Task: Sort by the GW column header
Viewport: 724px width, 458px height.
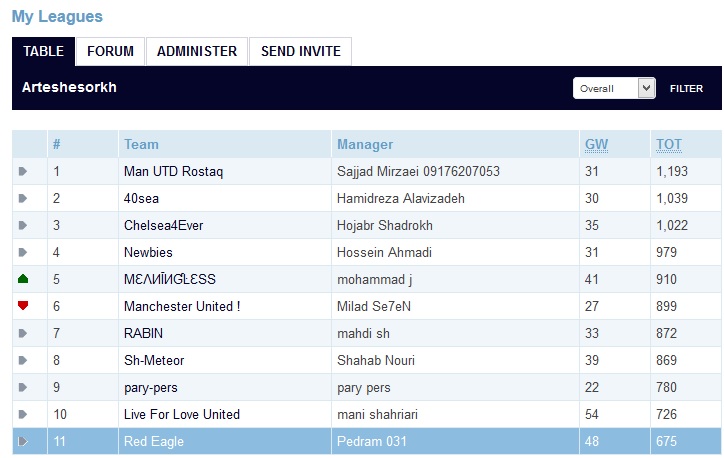Action: (x=596, y=145)
